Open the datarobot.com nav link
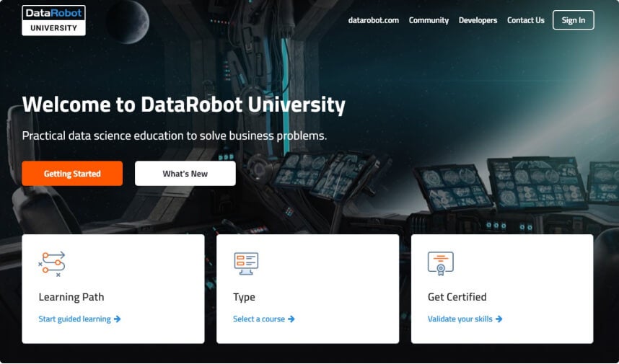The width and height of the screenshot is (619, 364). tap(374, 20)
